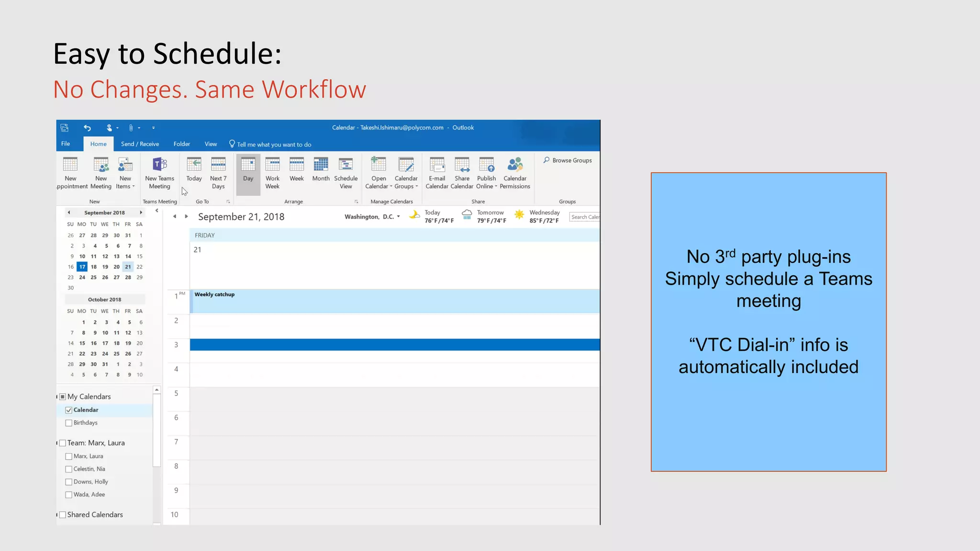Check the Downs, Holly calendar
Viewport: 980px width, 551px height.
pos(69,482)
